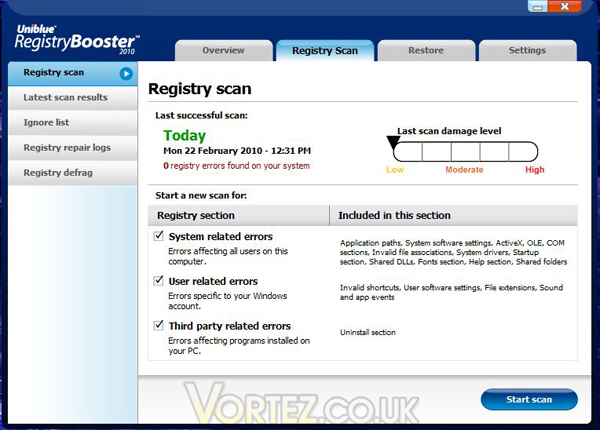The width and height of the screenshot is (600, 430).
Task: Click the Uniblue RegistryBooster logo
Action: click(x=77, y=40)
